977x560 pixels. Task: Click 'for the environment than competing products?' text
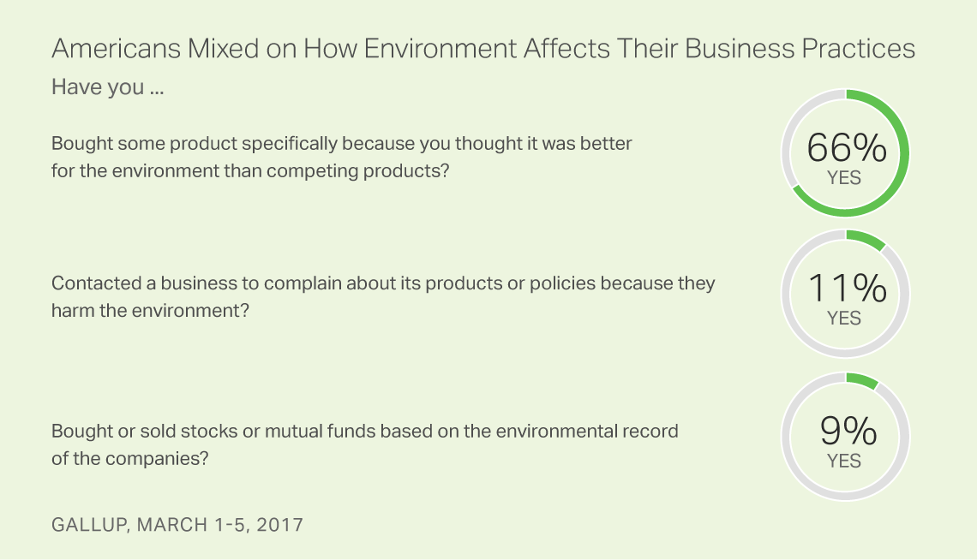click(250, 171)
